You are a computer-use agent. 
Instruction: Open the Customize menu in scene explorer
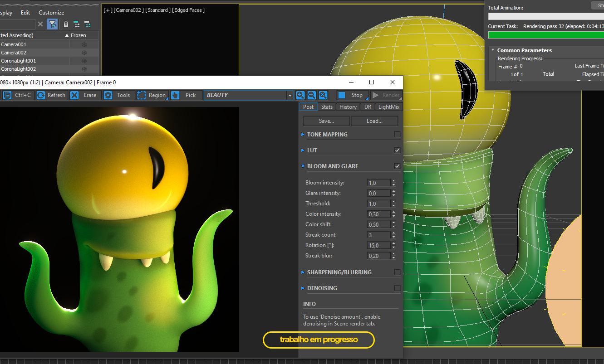pyautogui.click(x=51, y=13)
